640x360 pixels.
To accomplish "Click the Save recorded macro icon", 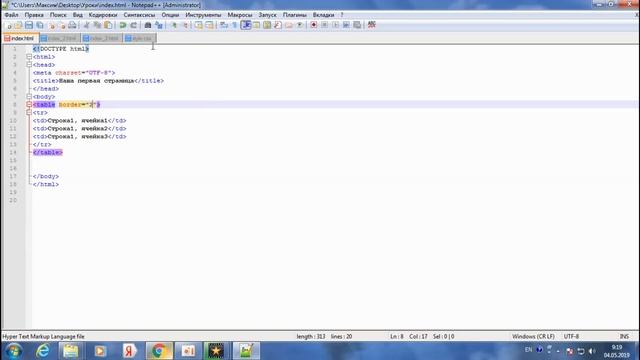I will pos(357,25).
